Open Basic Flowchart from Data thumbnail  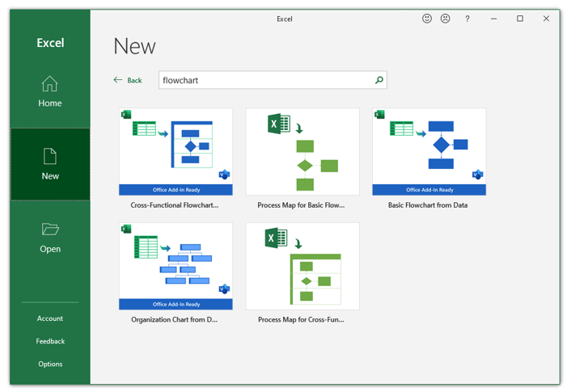coord(429,152)
